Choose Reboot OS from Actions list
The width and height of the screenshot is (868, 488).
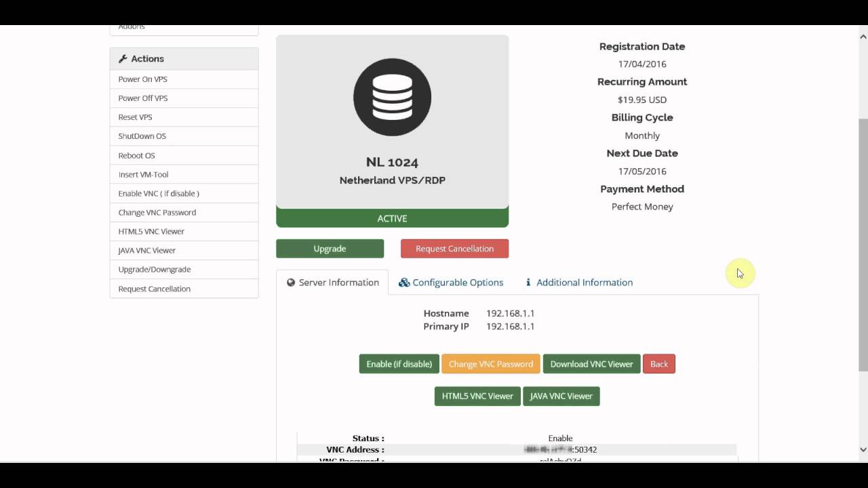point(136,155)
